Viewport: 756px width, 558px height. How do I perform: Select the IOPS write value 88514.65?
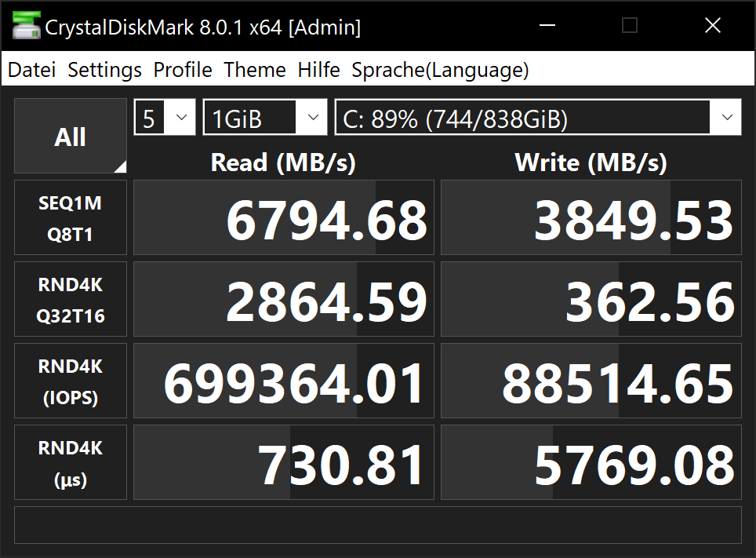coord(591,381)
